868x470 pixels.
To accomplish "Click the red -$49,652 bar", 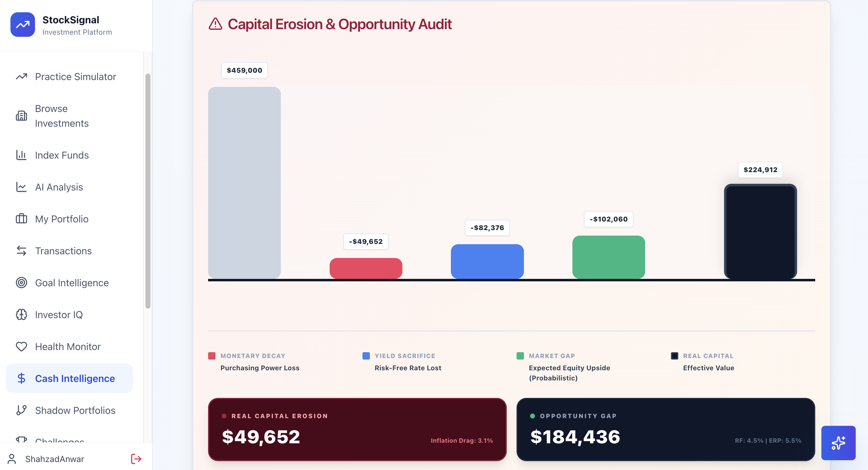I will click(x=366, y=268).
